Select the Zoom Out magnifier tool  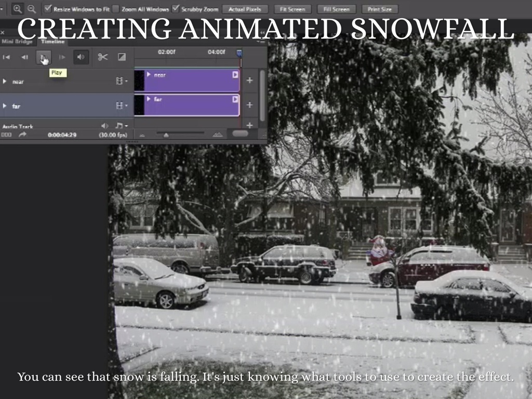(x=32, y=9)
